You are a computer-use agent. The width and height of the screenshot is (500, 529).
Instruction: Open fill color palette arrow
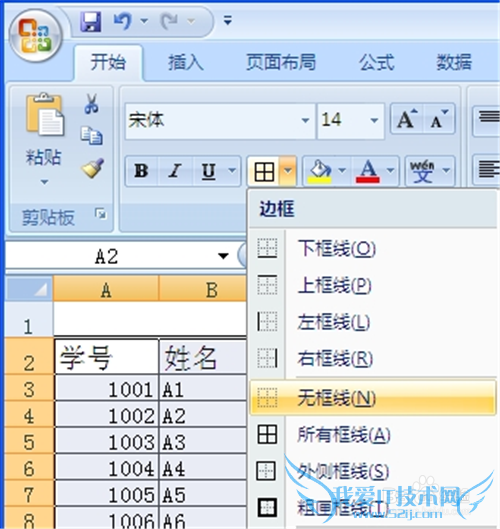(x=342, y=171)
